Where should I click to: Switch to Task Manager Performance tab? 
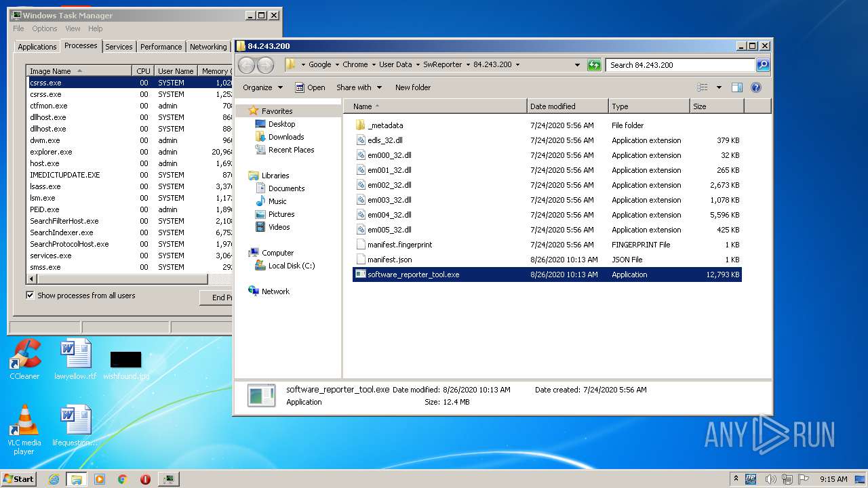[x=161, y=47]
